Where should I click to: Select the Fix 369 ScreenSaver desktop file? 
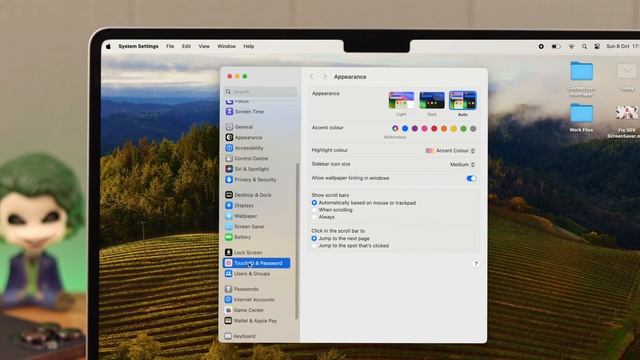coord(626,122)
